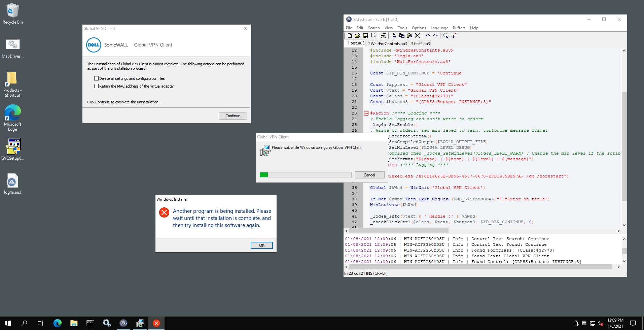
Task: Open the Edit menu in SciTE
Action: pyautogui.click(x=360, y=28)
